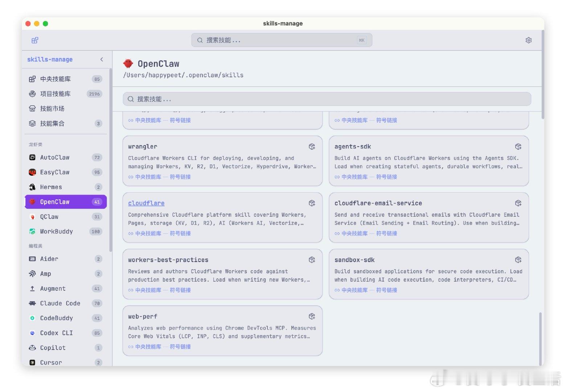Follow 中央技能库 link on workers-best-practices card
The height and width of the screenshot is (392, 566).
point(148,290)
